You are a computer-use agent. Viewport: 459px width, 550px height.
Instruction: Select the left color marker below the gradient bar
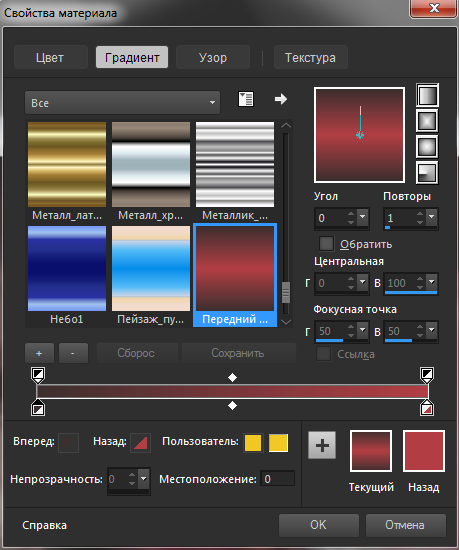(38, 408)
